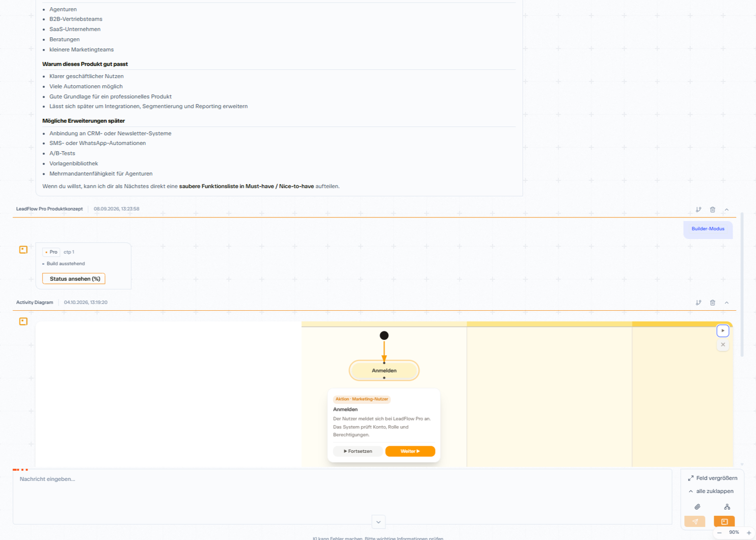Click the Weiter button in the Anmelden popup

pos(410,451)
